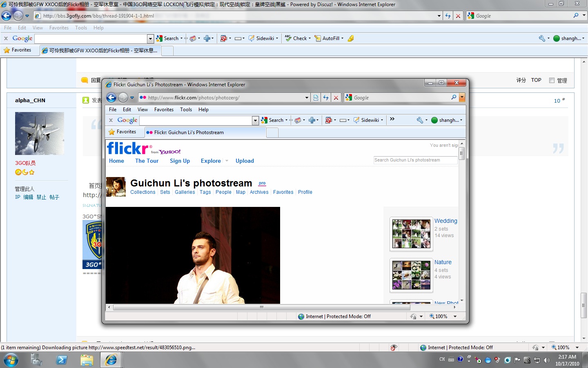Click the Back arrow in Flickr window

click(111, 97)
